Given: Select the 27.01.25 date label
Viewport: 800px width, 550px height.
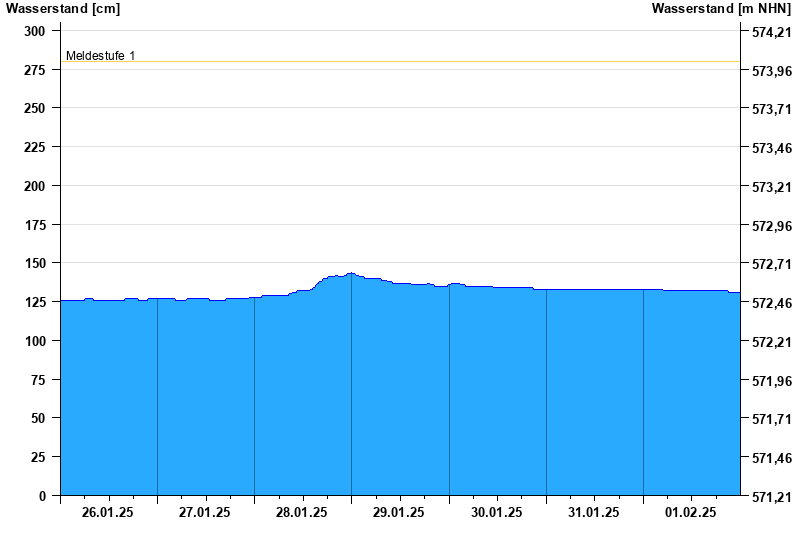Looking at the screenshot, I should [x=205, y=512].
